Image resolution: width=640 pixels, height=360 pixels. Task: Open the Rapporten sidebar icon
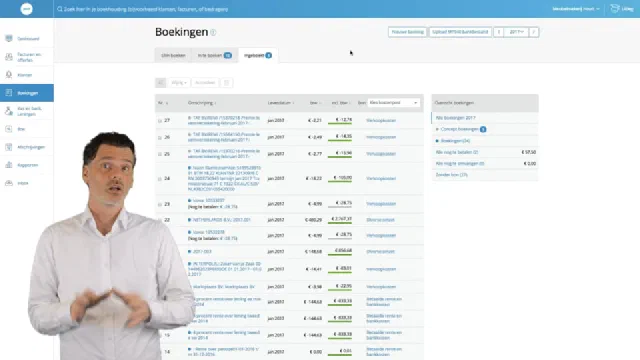point(9,165)
